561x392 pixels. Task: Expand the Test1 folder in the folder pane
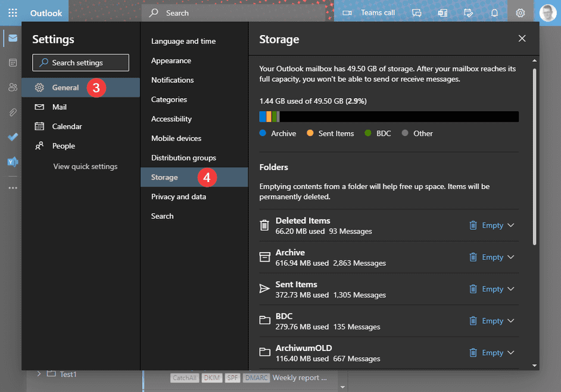(x=38, y=374)
